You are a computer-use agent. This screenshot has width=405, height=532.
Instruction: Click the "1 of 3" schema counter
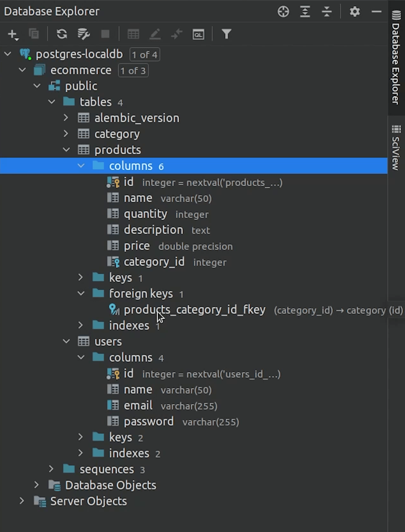pos(133,71)
